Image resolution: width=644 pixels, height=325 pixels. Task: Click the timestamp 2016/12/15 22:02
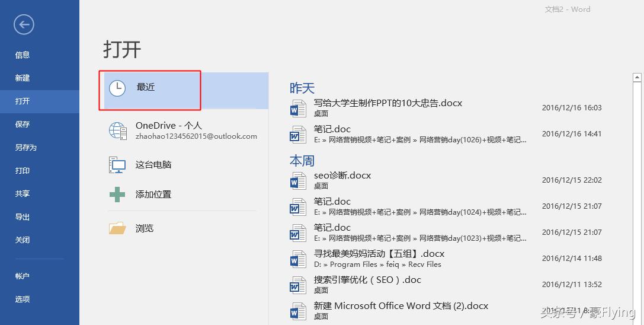(572, 180)
